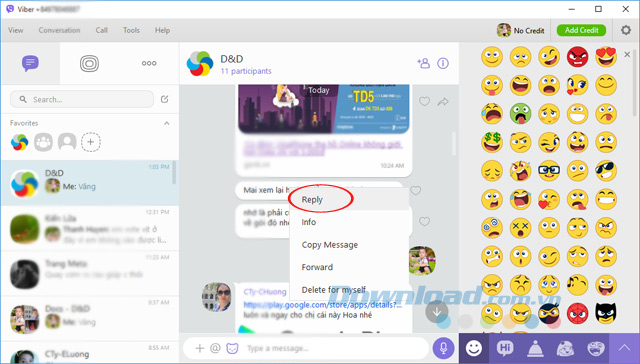640x364 pixels.
Task: Click the 11 participants link
Action: click(246, 71)
